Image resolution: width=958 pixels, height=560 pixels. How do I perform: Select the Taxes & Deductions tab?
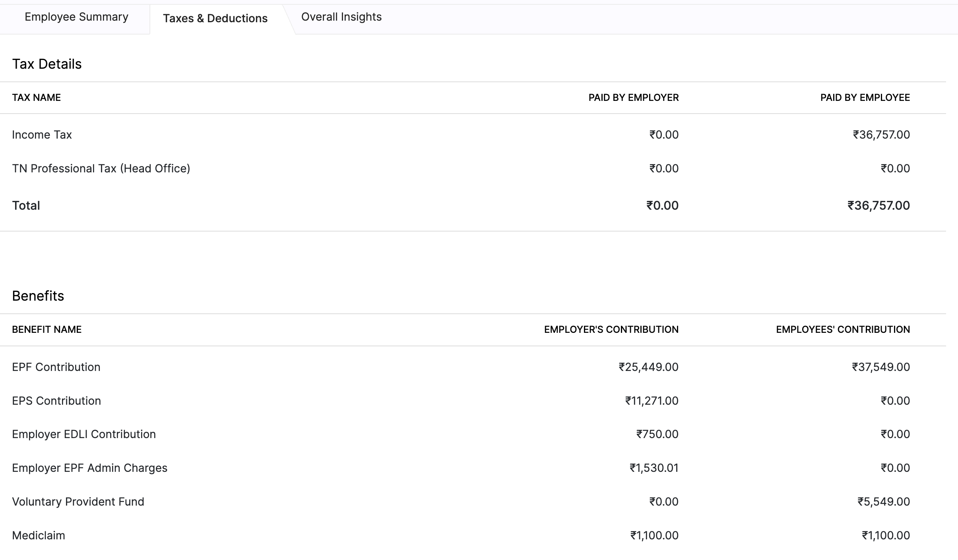coord(215,18)
